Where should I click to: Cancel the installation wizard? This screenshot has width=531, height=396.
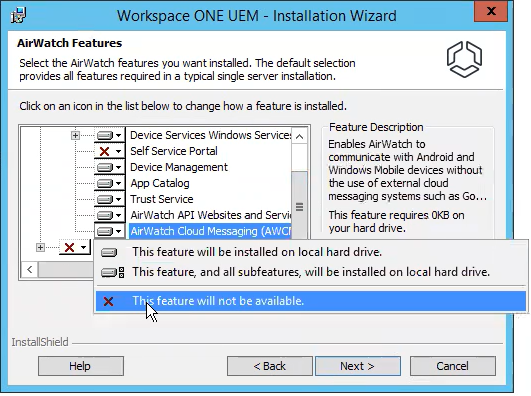point(453,366)
